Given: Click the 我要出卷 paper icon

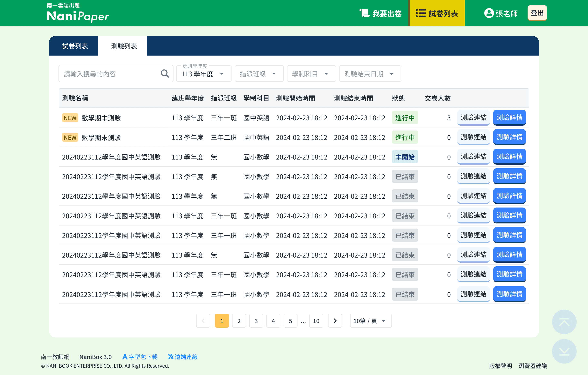Looking at the screenshot, I should pyautogui.click(x=364, y=13).
